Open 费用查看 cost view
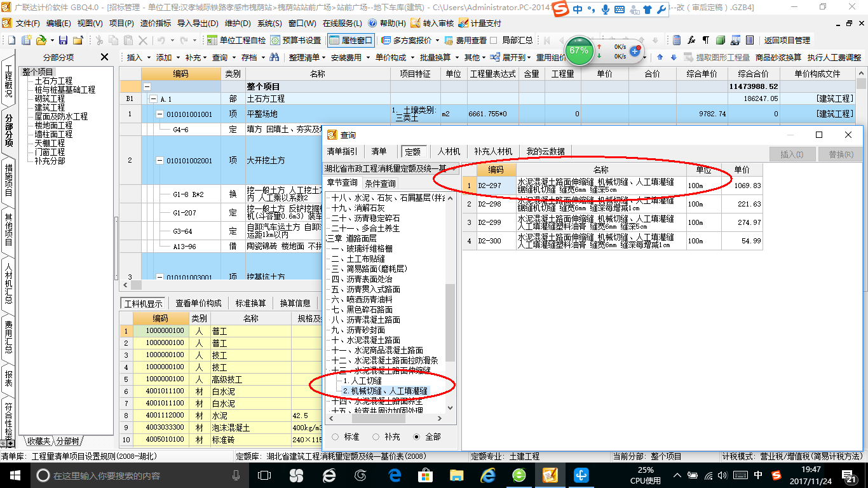 click(x=465, y=40)
